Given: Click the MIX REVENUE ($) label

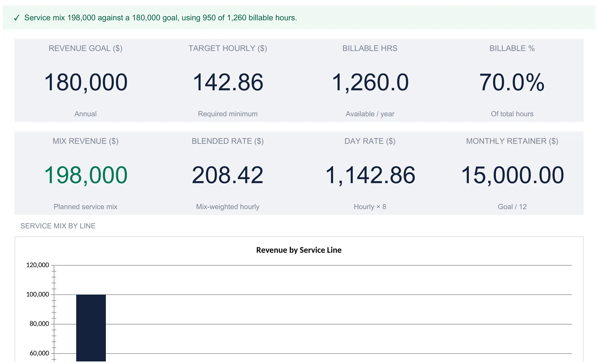Looking at the screenshot, I should 86,141.
